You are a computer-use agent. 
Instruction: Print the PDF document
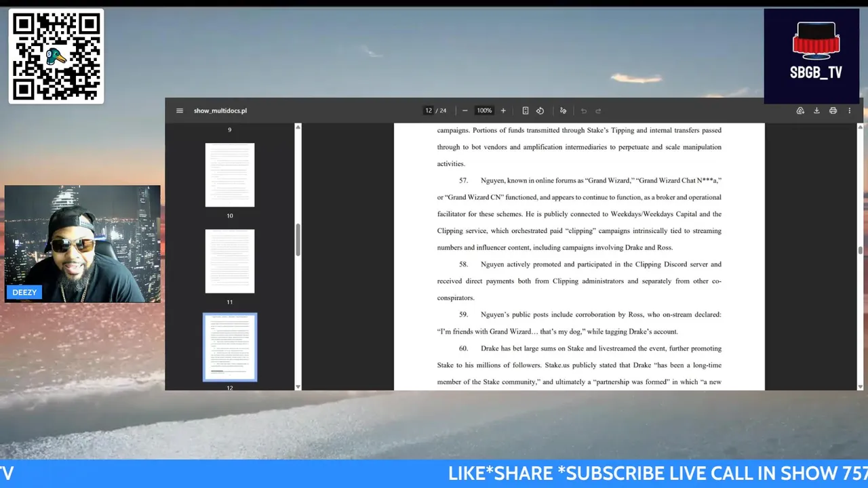pyautogui.click(x=833, y=110)
